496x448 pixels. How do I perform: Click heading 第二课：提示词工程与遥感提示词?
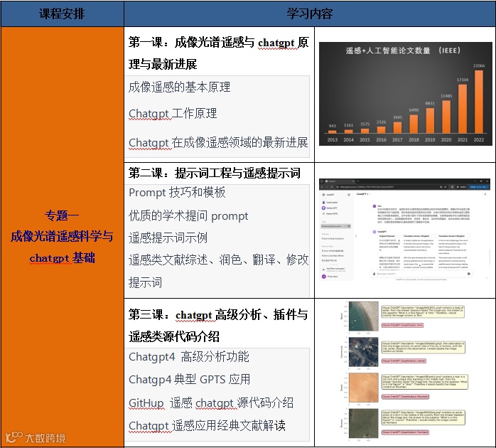pos(215,174)
